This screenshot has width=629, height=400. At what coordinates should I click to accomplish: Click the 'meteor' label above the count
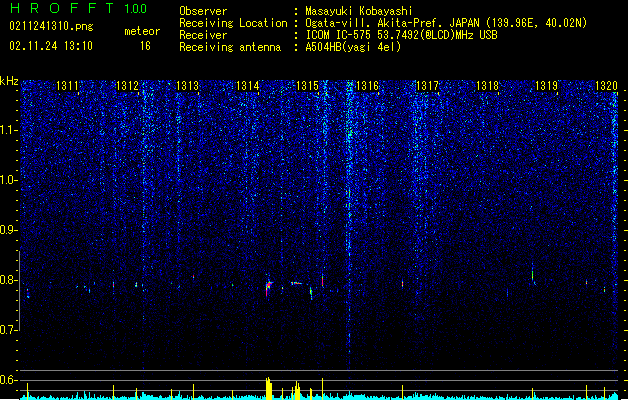[142, 31]
